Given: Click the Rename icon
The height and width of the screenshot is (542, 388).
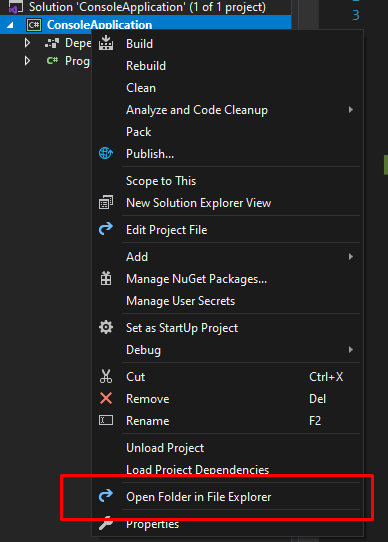Looking at the screenshot, I should coord(106,420).
